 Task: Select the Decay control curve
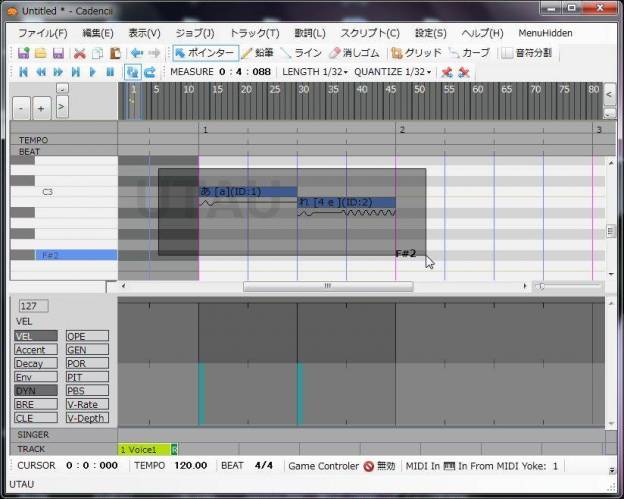tap(36, 363)
